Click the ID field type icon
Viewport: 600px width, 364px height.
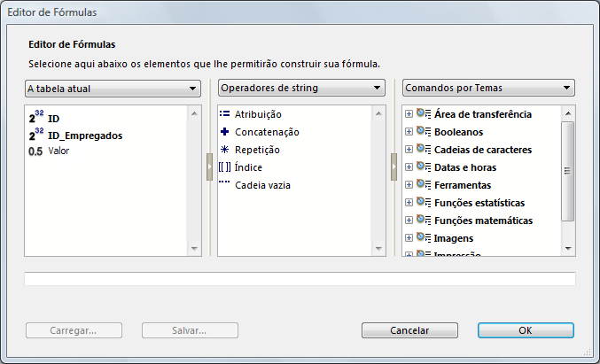[36, 118]
